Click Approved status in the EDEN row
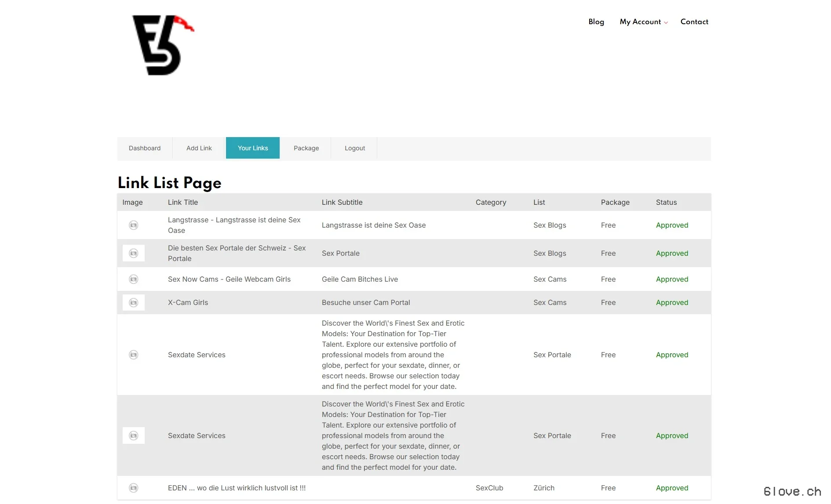Screen dimensions: 831x504 [672, 488]
